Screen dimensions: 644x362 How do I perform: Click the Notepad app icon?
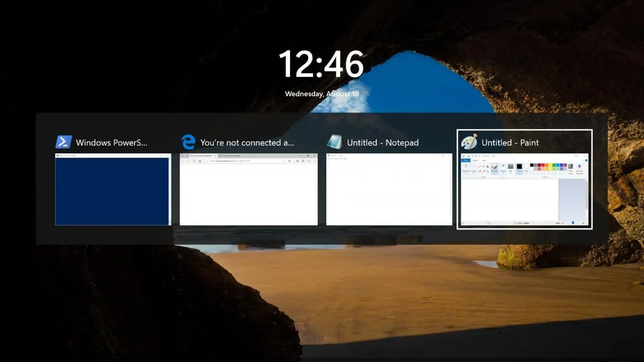click(x=334, y=142)
